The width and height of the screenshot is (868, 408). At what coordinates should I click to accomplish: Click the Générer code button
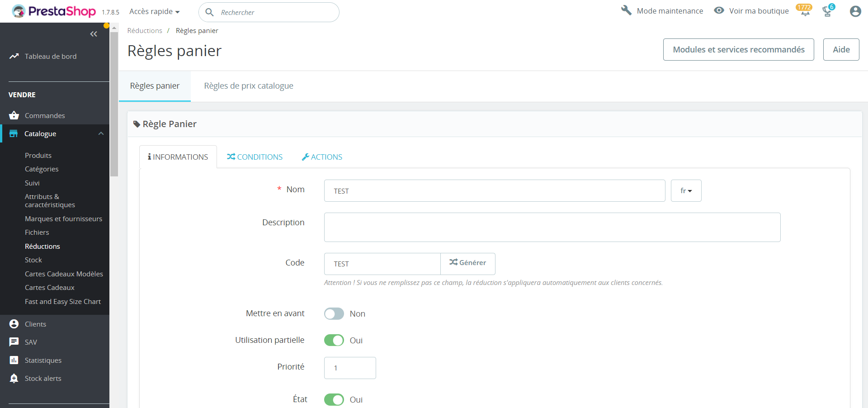tap(468, 263)
